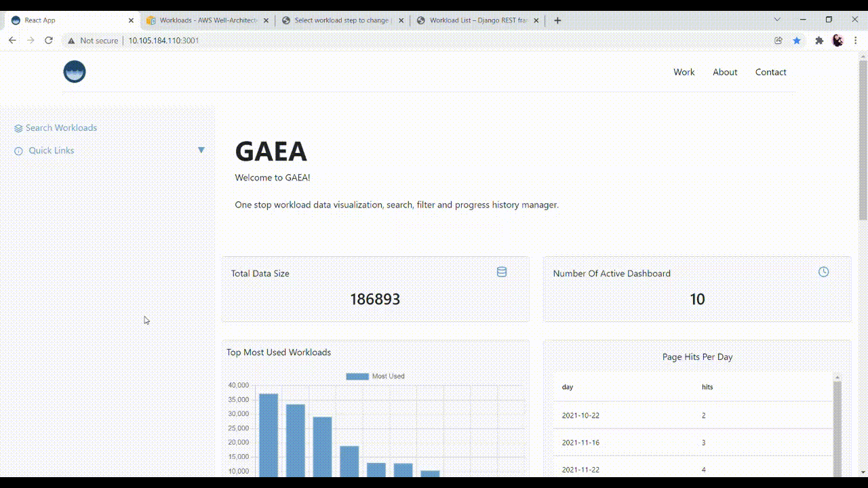Open the About menu item

pyautogui.click(x=725, y=72)
